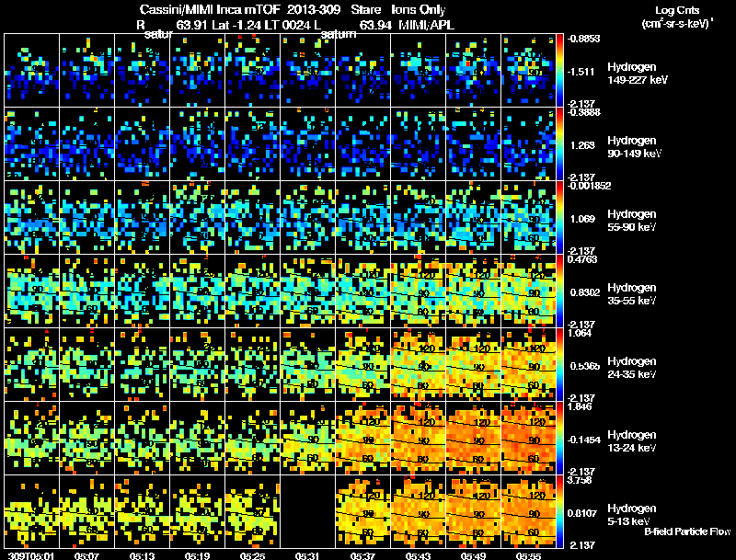Click the 'Stare' text in the title
The image size is (736, 560).
pos(365,10)
